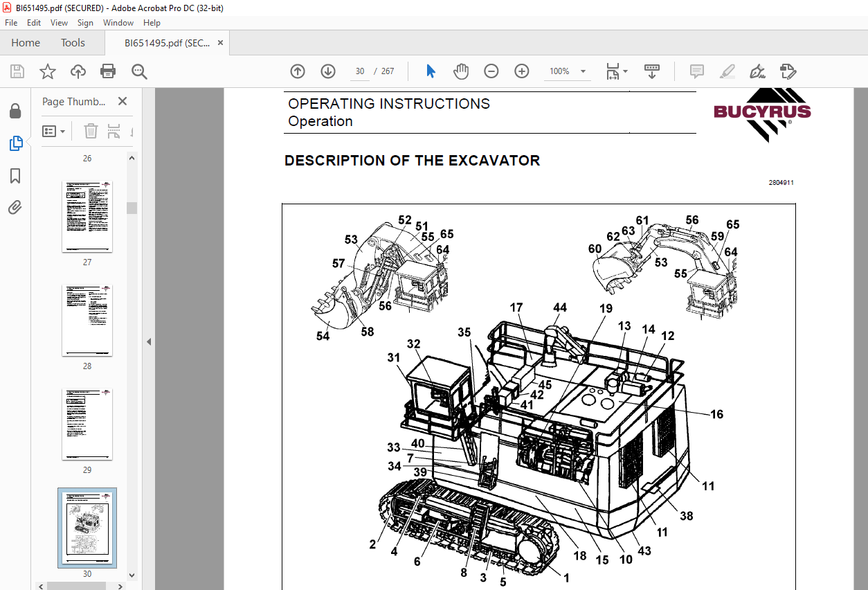Open the File menu

point(11,23)
